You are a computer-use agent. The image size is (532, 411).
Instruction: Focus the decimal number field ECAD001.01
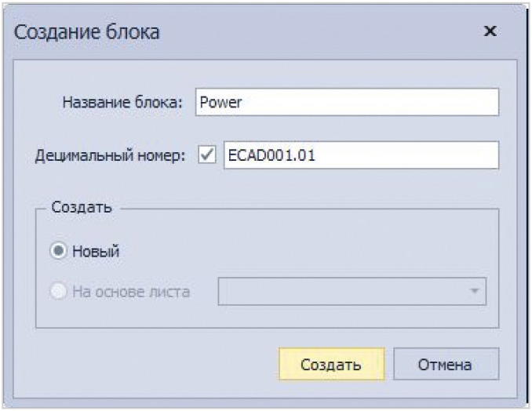point(360,155)
